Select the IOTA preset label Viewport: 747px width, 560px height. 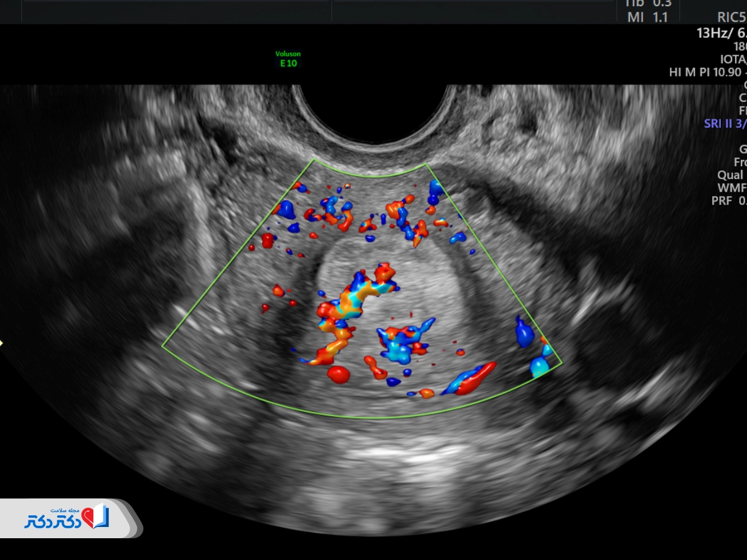(x=733, y=59)
